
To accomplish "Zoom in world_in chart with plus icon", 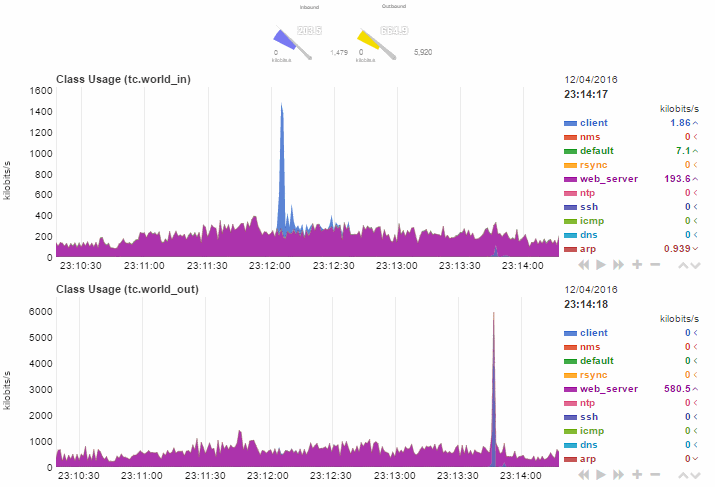I will point(637,265).
